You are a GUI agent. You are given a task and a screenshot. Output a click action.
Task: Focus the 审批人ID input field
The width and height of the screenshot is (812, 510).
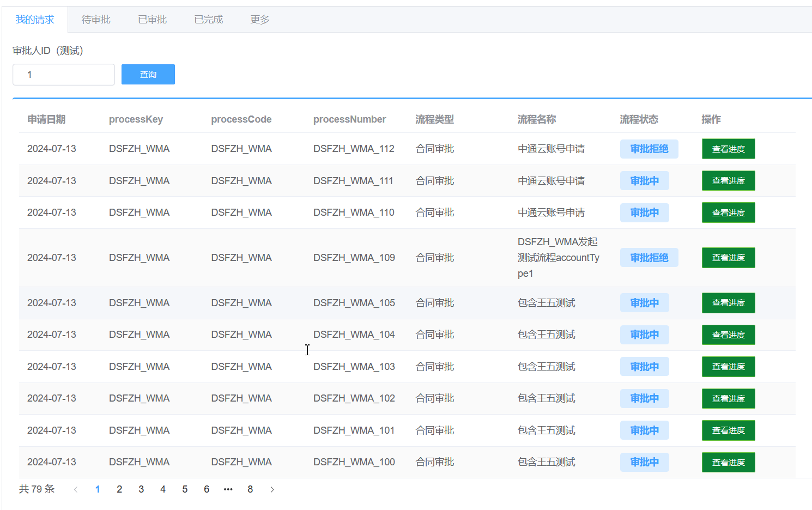pos(64,75)
